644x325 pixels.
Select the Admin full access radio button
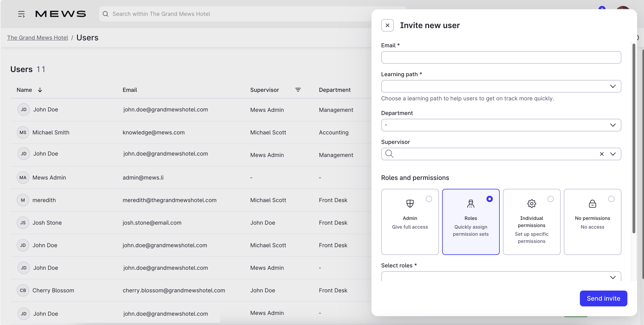[x=429, y=199]
